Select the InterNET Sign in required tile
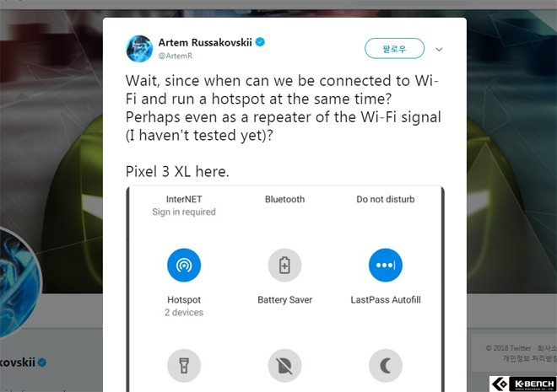Screen dimensions: 557x392 click(184, 206)
